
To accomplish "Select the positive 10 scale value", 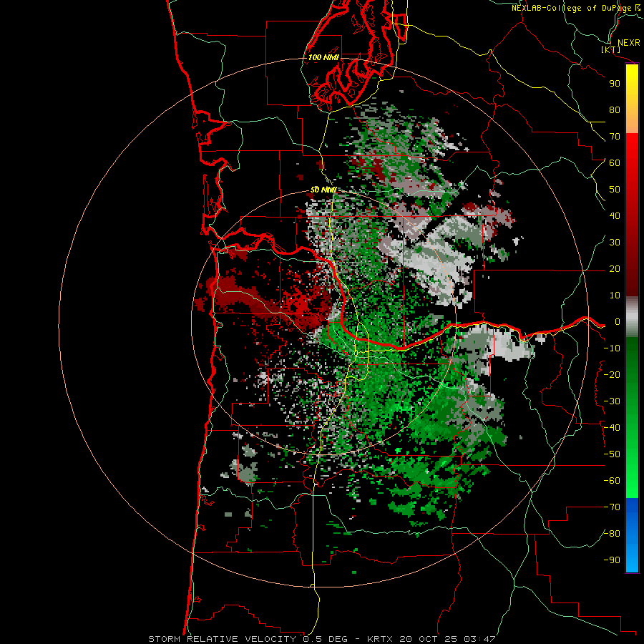I will [615, 296].
